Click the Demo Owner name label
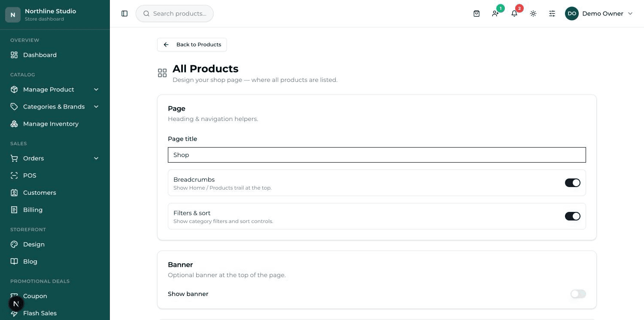Image resolution: width=644 pixels, height=320 pixels. pos(603,14)
